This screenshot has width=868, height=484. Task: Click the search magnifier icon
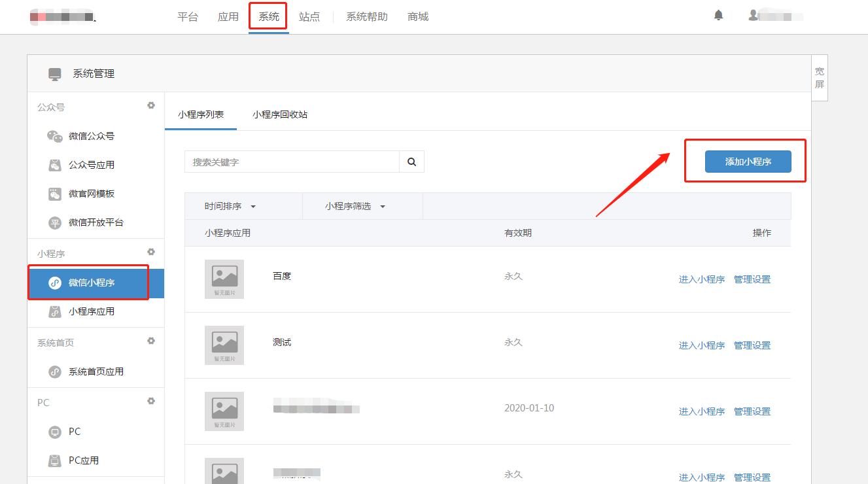tap(411, 161)
